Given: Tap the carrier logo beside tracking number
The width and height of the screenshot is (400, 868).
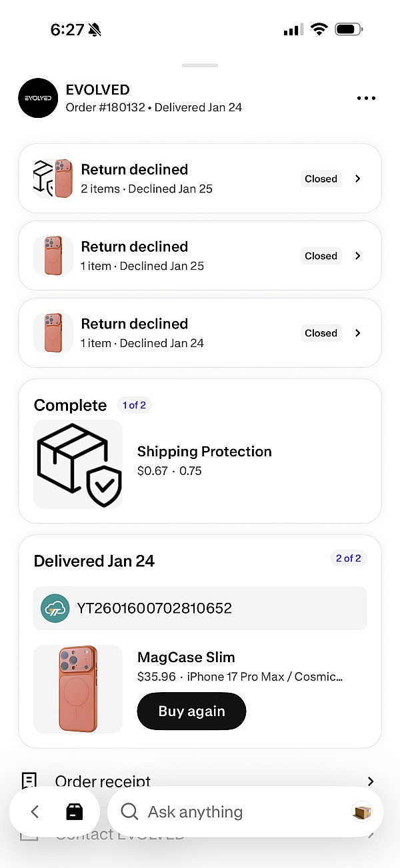Looking at the screenshot, I should coord(55,608).
